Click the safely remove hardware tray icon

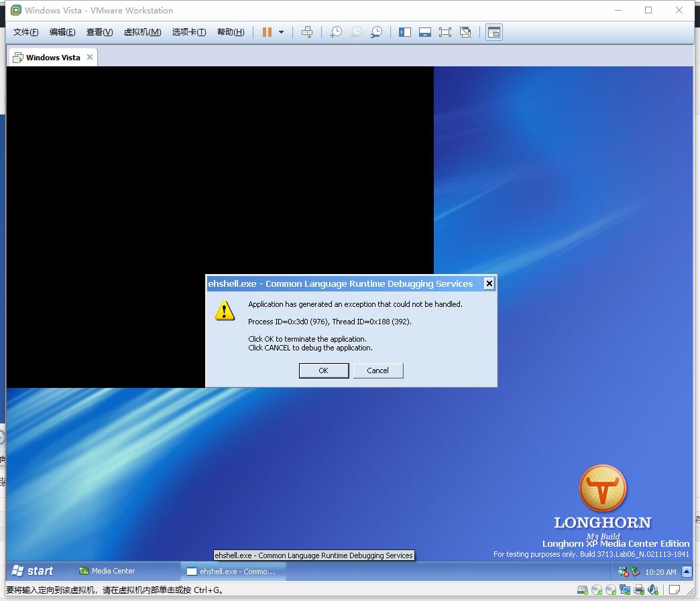pos(635,572)
